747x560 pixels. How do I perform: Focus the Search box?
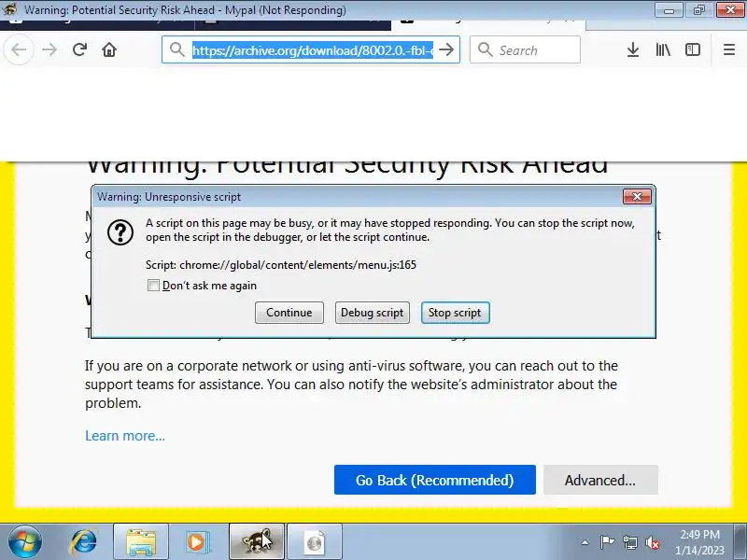click(525, 49)
